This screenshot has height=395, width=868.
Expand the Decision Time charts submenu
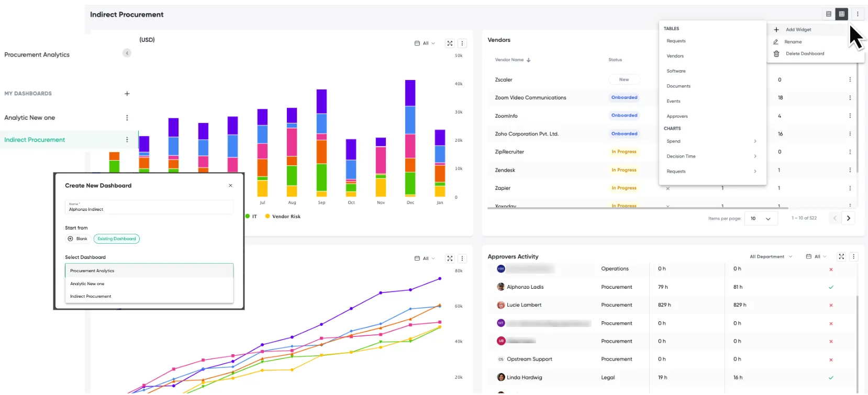713,156
